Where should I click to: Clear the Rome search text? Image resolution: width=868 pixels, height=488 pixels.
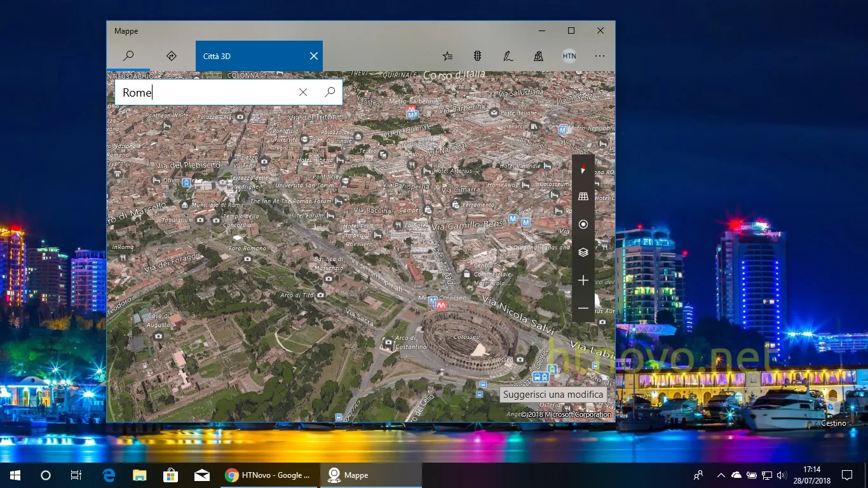click(x=303, y=92)
